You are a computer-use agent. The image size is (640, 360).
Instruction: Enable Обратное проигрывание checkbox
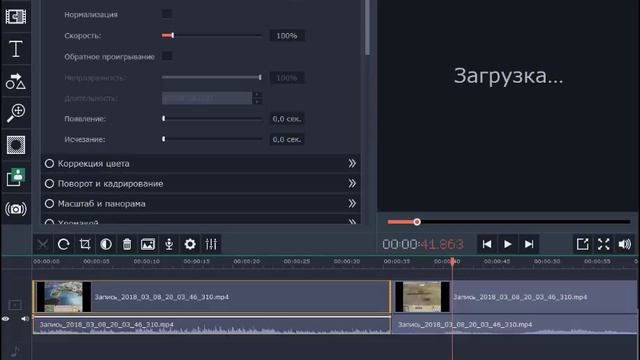click(x=167, y=56)
